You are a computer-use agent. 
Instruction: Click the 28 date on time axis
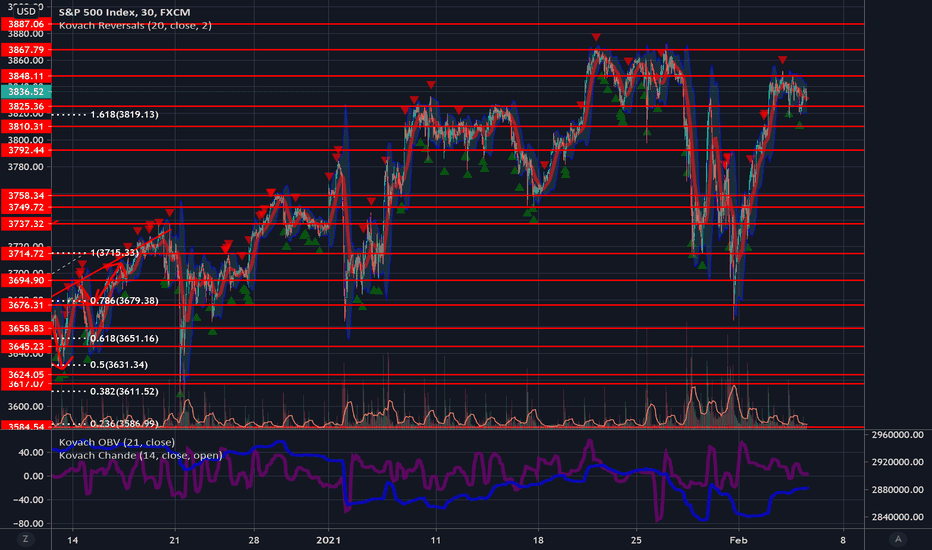click(254, 540)
